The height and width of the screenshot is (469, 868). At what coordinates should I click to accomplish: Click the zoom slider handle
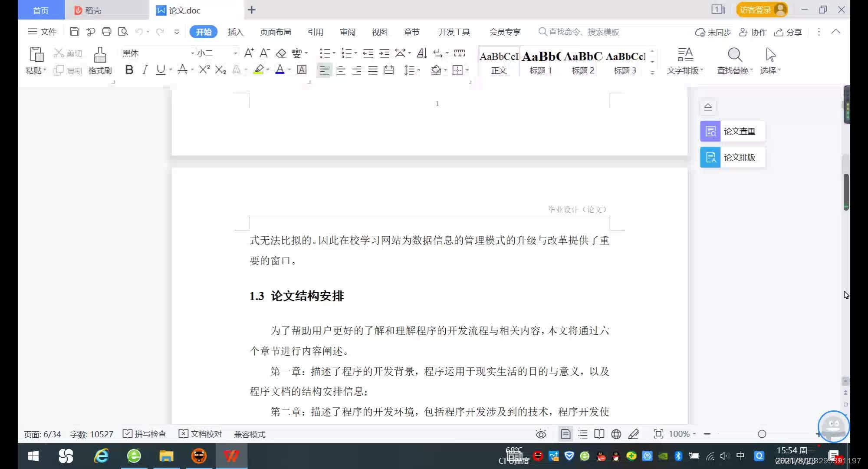tap(762, 434)
